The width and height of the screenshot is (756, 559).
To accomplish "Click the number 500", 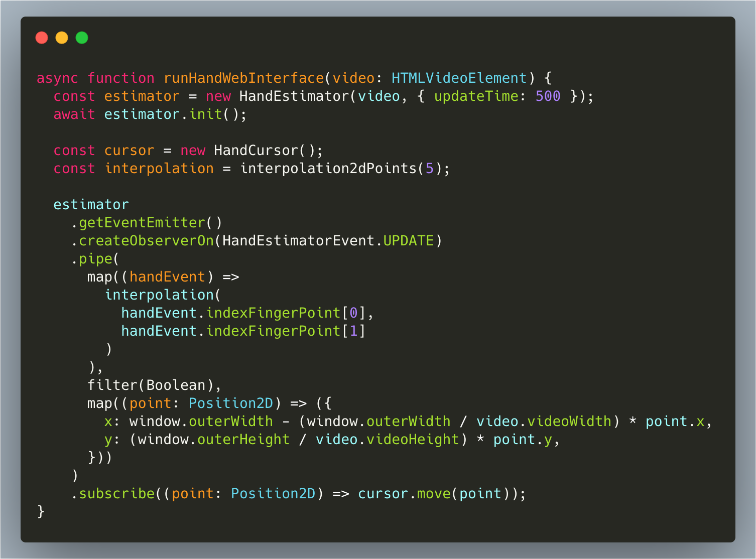I will pos(548,96).
